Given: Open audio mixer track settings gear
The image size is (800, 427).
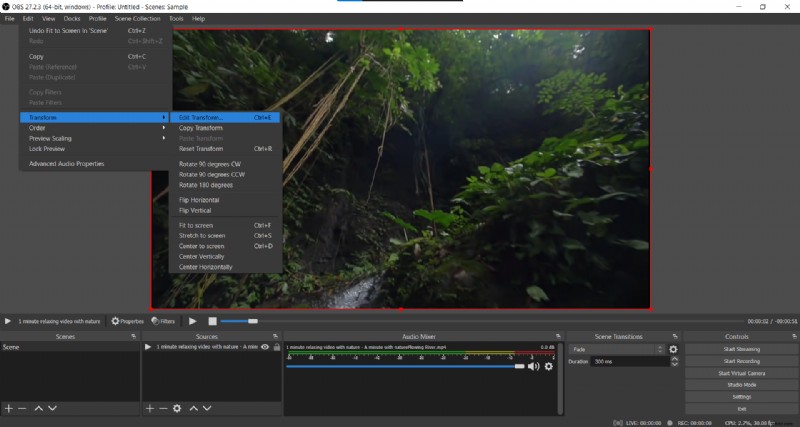Looking at the screenshot, I should tap(548, 367).
